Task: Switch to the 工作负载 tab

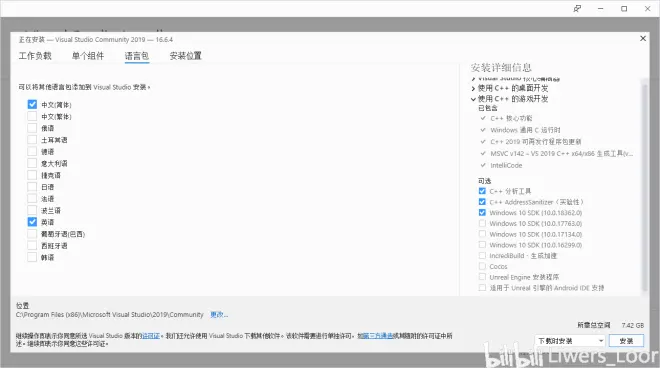Action: (x=35, y=56)
